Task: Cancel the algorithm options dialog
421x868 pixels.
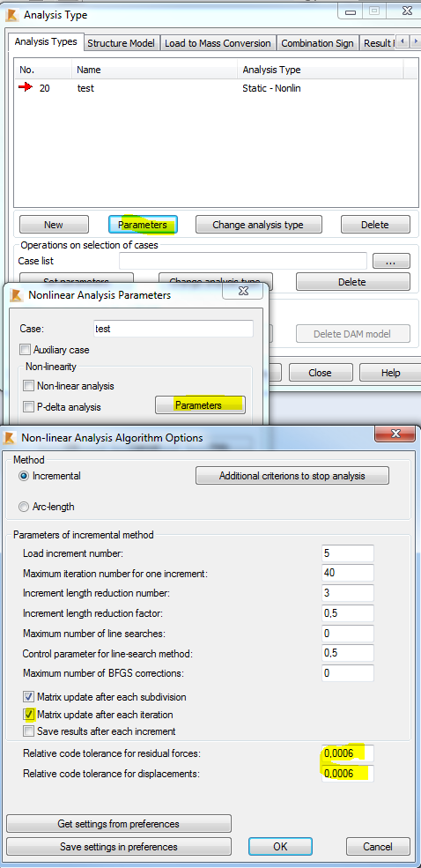Action: point(378,847)
